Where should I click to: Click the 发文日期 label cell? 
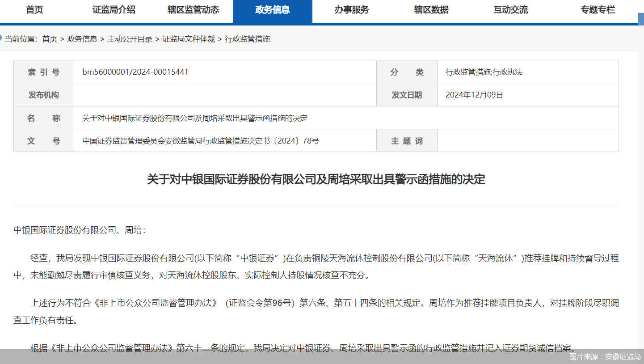[407, 95]
